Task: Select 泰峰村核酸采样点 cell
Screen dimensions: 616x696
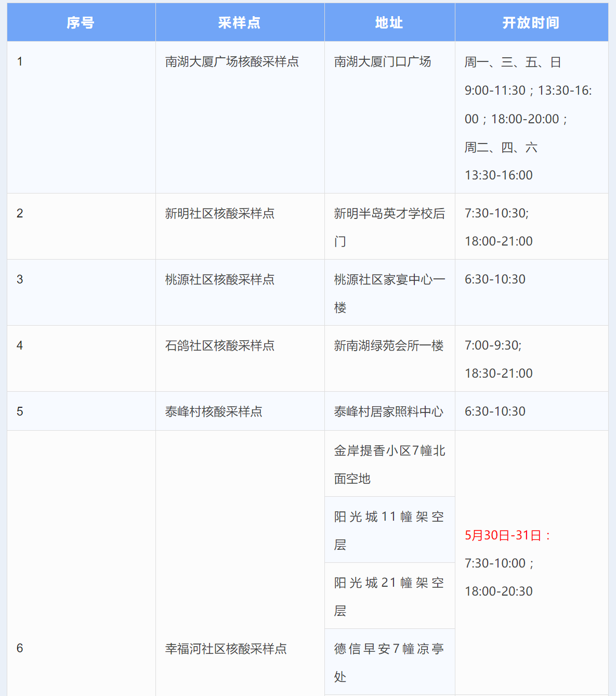Action: 214,412
